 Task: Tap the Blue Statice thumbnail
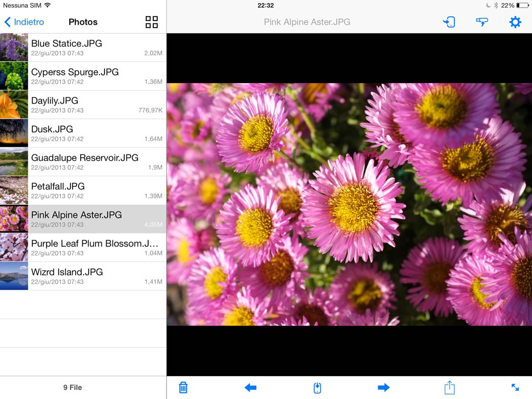[x=14, y=48]
